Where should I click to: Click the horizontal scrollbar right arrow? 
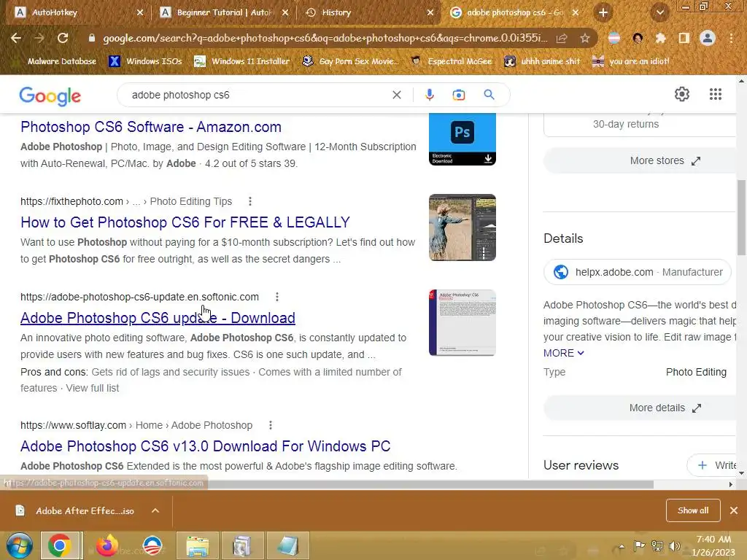(731, 484)
